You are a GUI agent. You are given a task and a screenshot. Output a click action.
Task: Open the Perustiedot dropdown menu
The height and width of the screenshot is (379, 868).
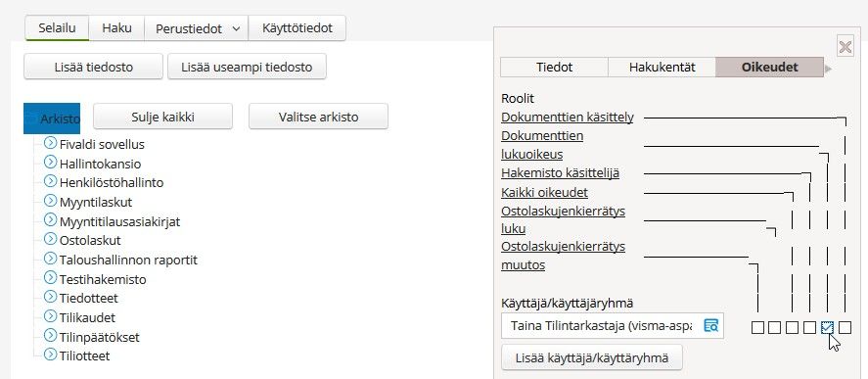(x=197, y=28)
